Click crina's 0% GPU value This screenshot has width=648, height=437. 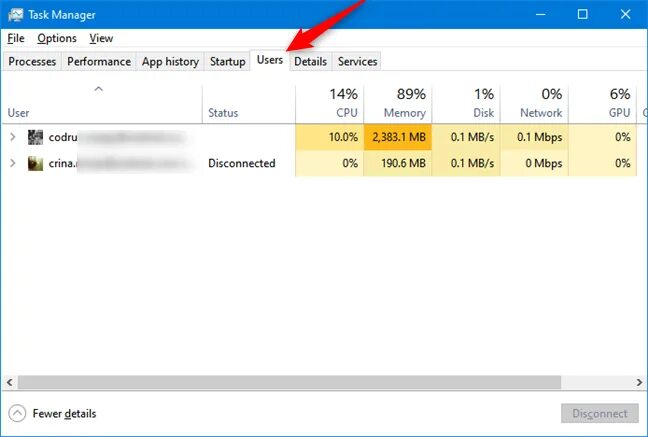622,163
